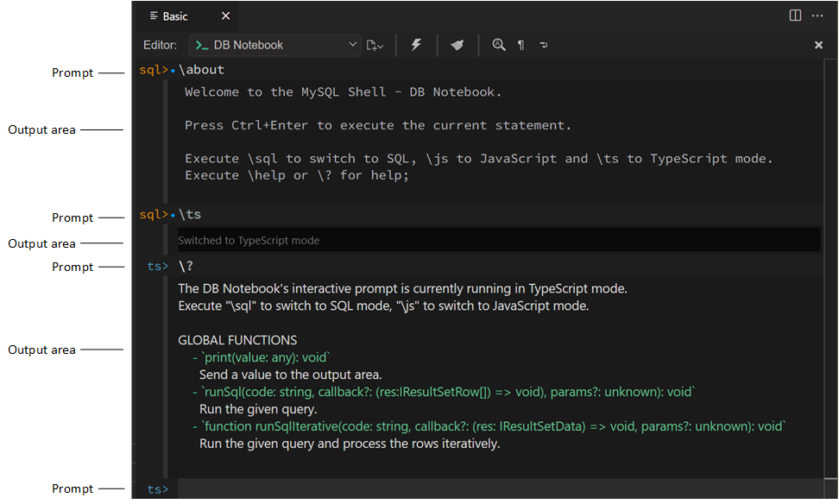Split the editor with the split-view icon
Image resolution: width=839 pixels, height=504 pixels.
(x=794, y=16)
